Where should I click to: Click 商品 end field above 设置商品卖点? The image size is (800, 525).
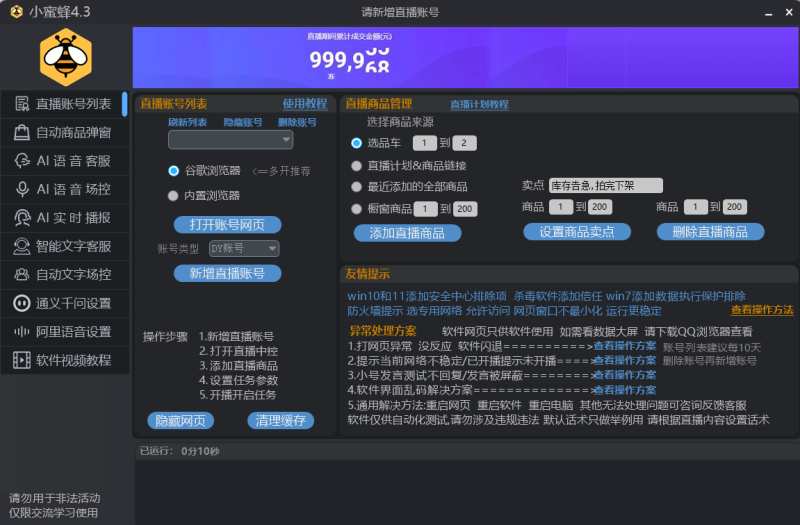coord(599,207)
